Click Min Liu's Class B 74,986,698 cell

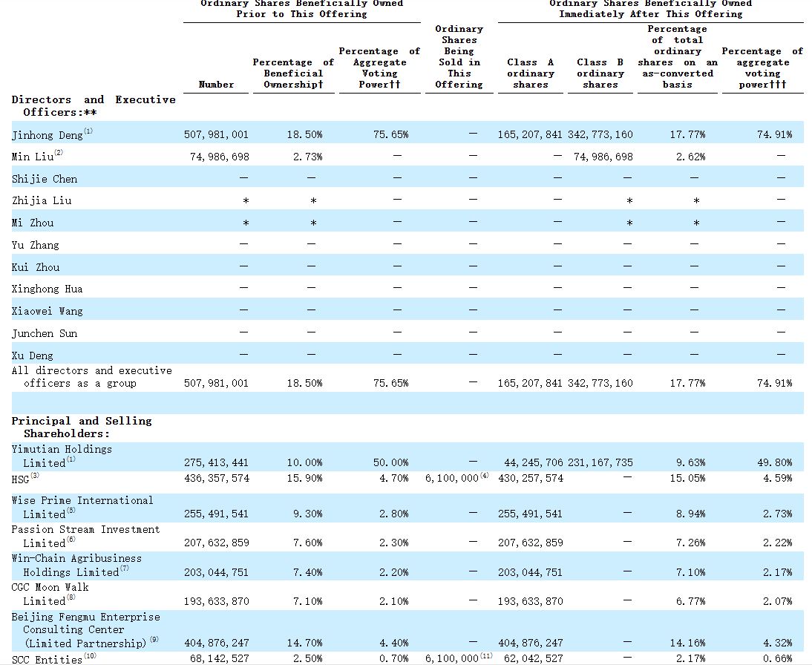[x=603, y=157]
